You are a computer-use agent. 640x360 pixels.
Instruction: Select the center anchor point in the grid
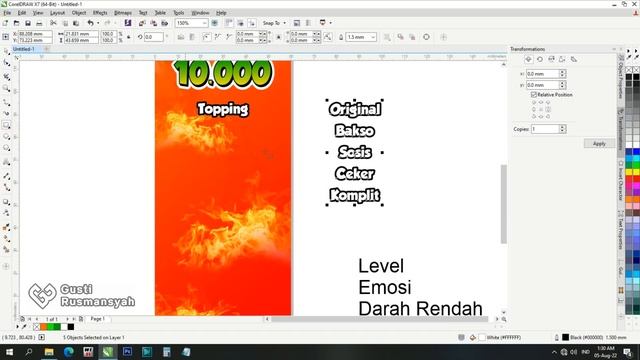541,109
